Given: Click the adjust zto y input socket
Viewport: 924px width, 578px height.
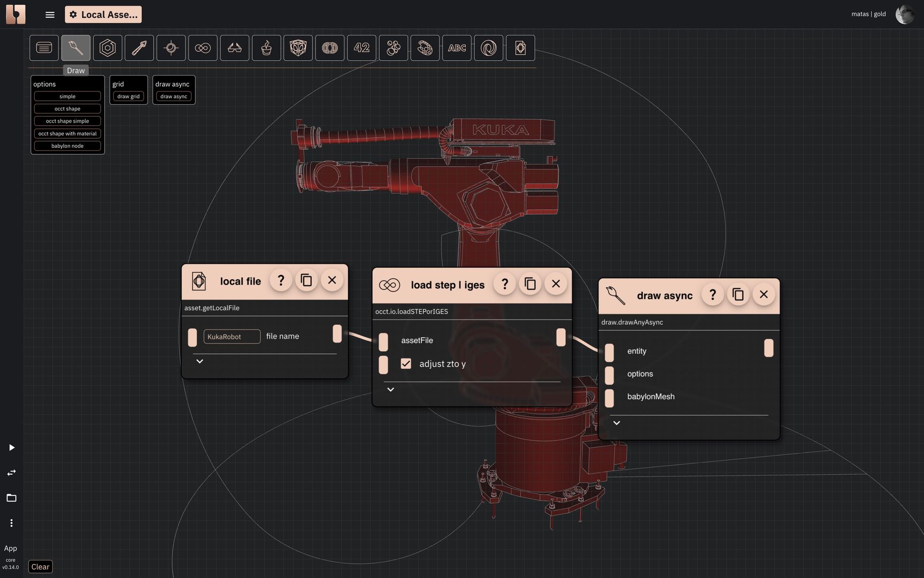Looking at the screenshot, I should (x=383, y=365).
